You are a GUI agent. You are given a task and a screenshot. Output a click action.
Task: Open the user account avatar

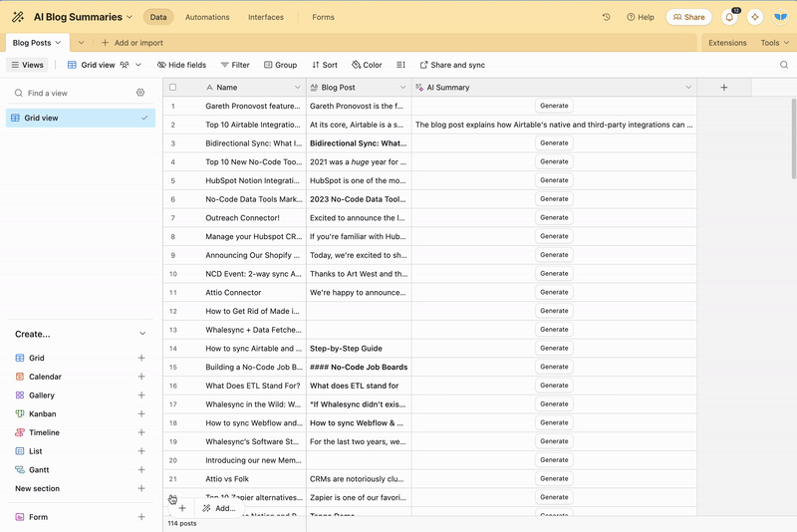[780, 17]
